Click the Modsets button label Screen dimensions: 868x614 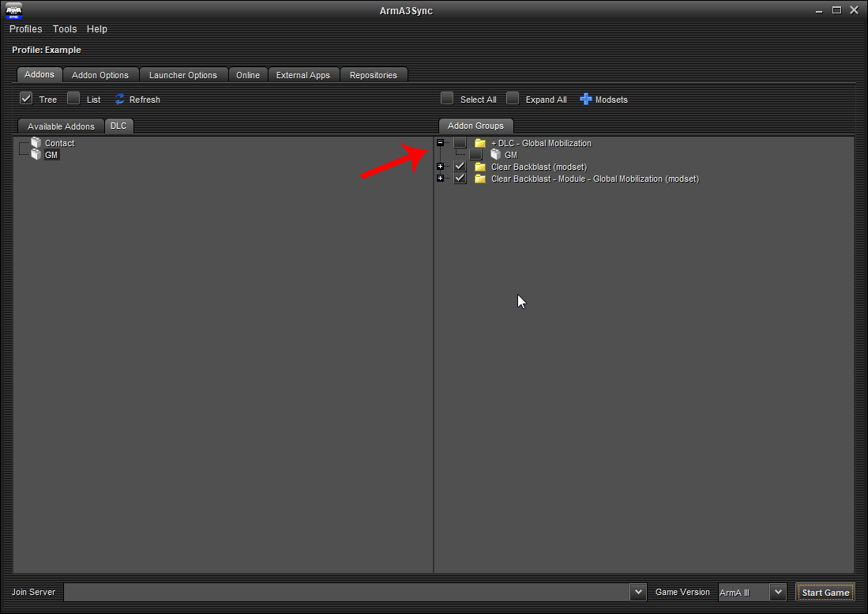point(611,100)
